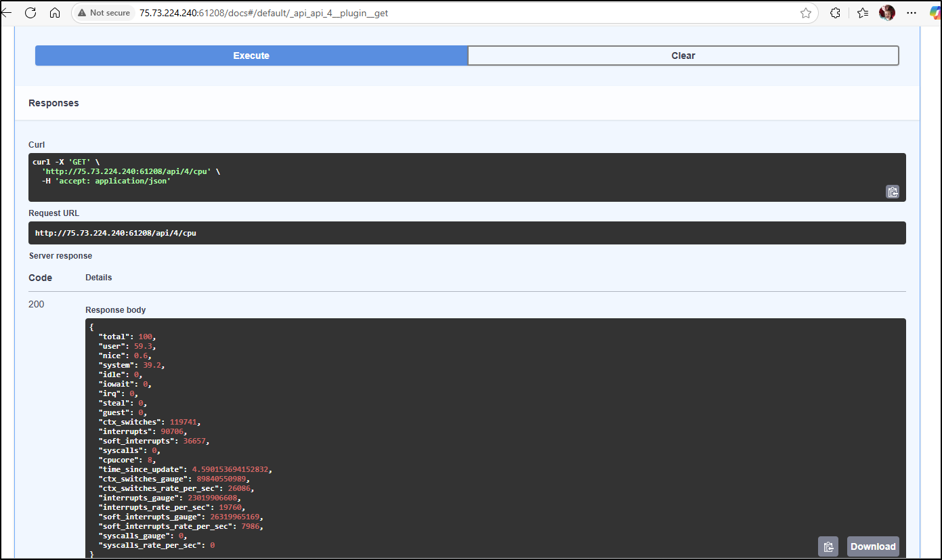Click the Server response label
The image size is (942, 560).
click(60, 256)
